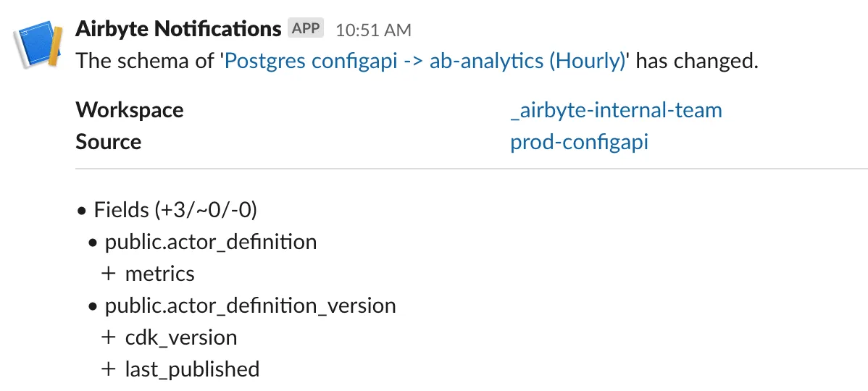Image resolution: width=868 pixels, height=391 pixels.
Task: Open the _airbyte-internal-team workspace link
Action: tap(616, 110)
